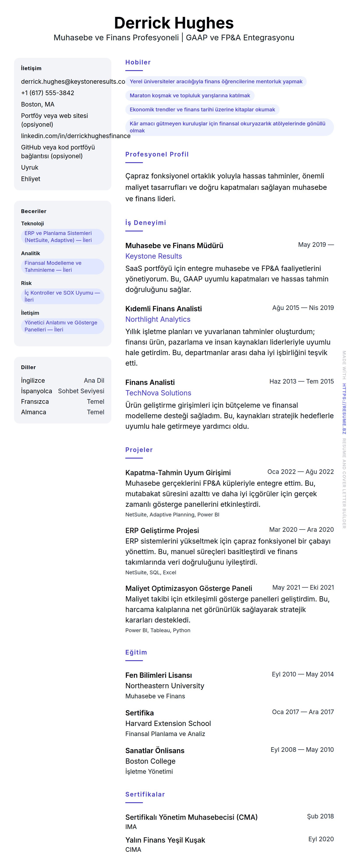Image resolution: width=348 pixels, height=868 pixels.
Task: Select the Ekonomik trendler hobby tag
Action: point(202,110)
